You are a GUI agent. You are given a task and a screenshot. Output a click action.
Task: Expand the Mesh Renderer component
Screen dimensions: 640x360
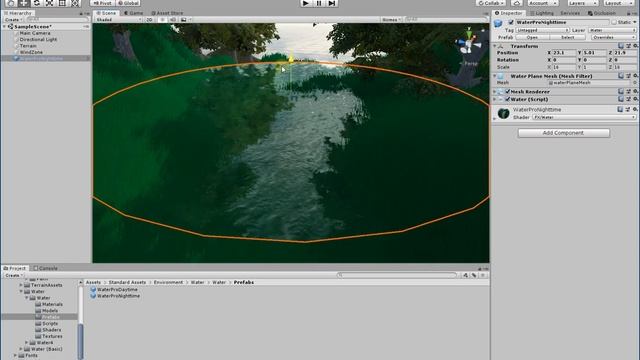coord(495,92)
